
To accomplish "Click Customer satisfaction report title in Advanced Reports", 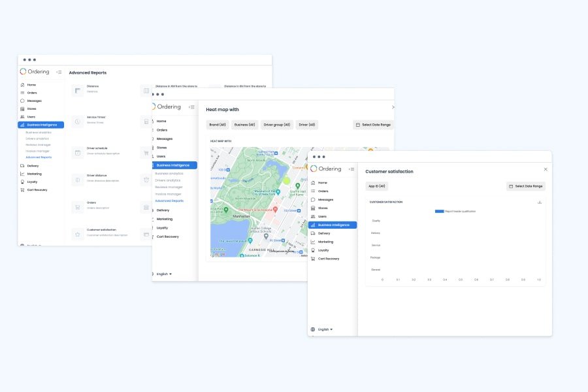I will [101, 229].
